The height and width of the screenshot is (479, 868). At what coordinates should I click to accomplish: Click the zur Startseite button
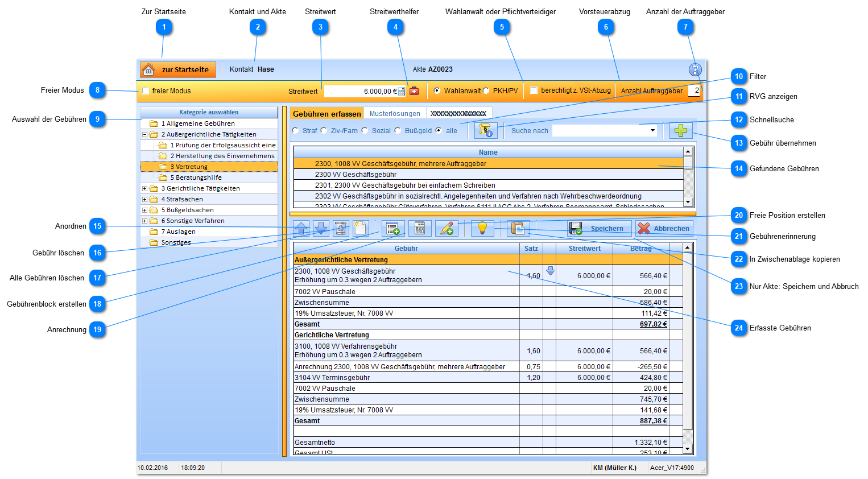pyautogui.click(x=178, y=69)
